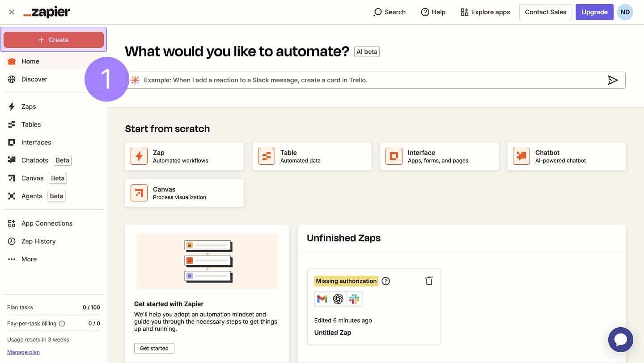
Task: Click the Contact Sales button
Action: point(546,12)
